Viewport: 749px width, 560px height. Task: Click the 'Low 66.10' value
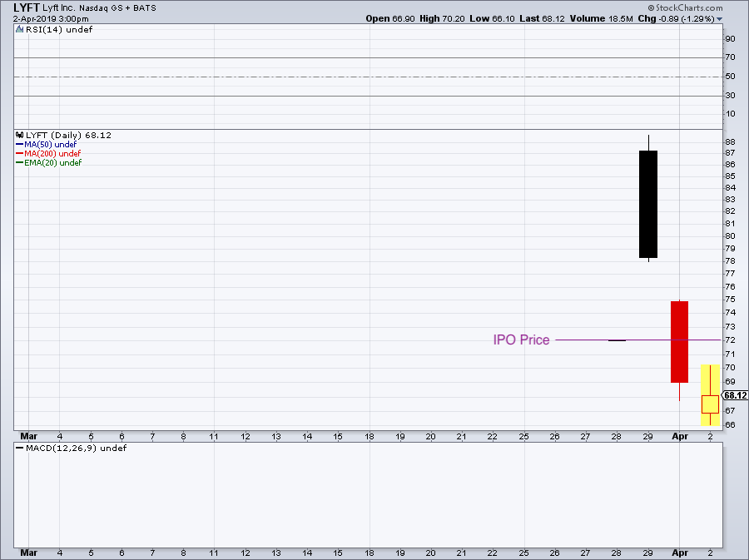pyautogui.click(x=492, y=18)
